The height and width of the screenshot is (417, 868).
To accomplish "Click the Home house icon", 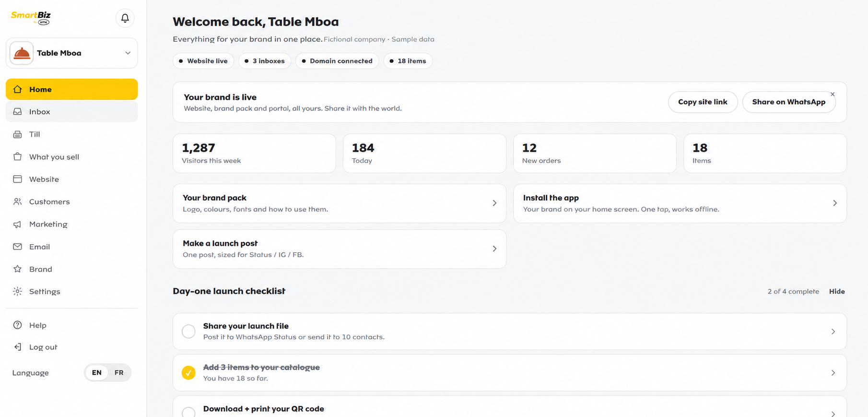I will point(18,89).
